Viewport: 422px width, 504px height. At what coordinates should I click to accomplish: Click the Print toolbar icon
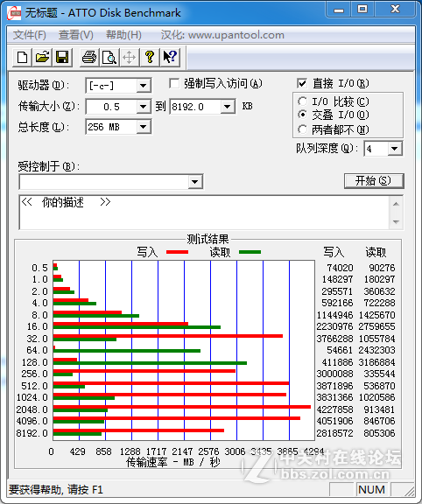[89, 58]
